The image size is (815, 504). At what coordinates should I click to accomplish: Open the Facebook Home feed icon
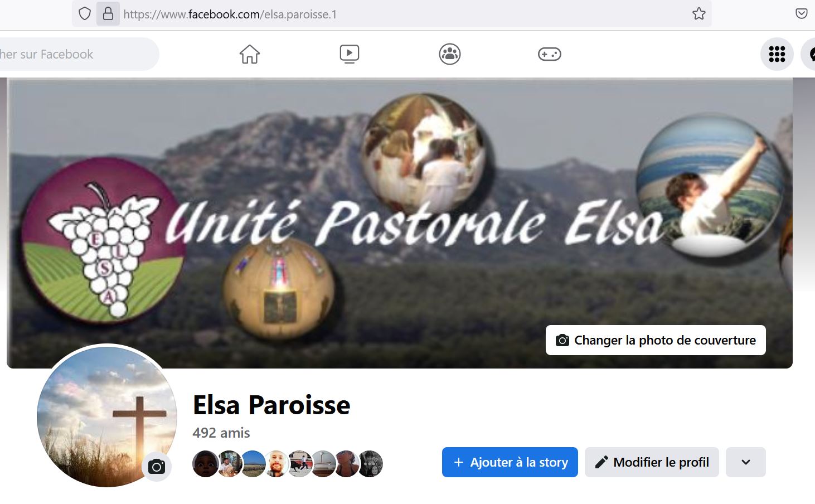250,54
